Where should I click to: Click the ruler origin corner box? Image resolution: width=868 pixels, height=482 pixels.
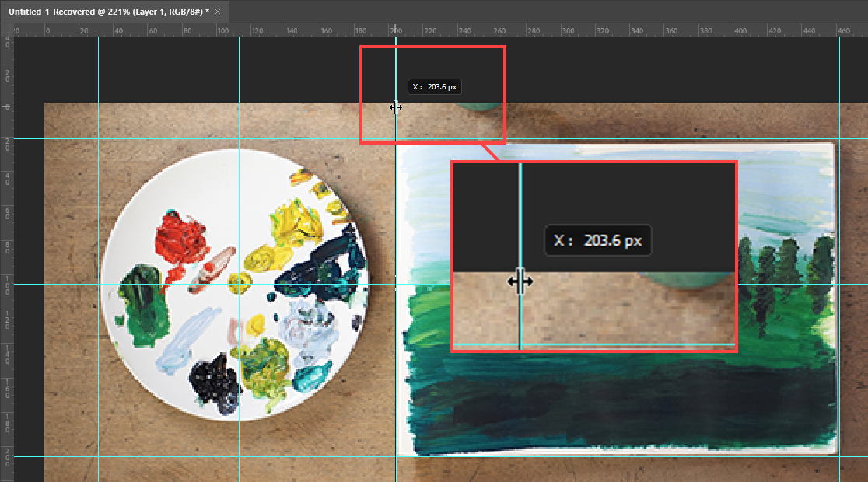(6, 30)
